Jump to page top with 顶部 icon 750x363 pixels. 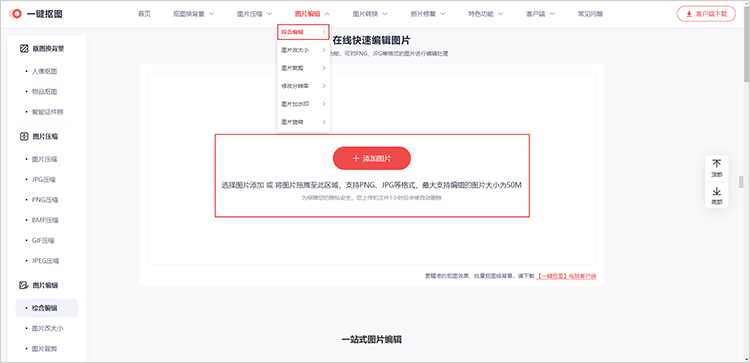pyautogui.click(x=717, y=169)
